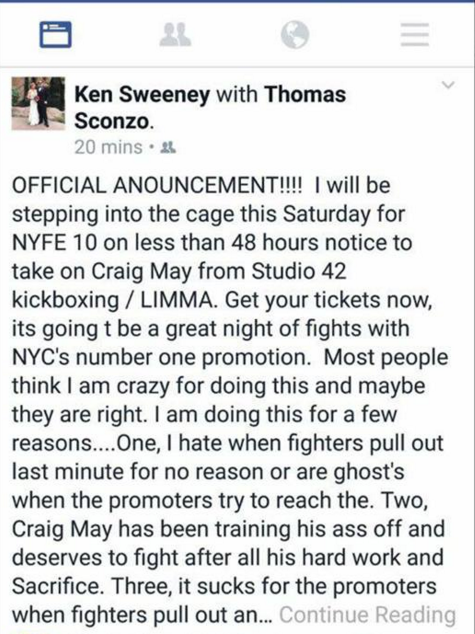
Task: Click Continue Reading to expand the post
Action: (x=367, y=615)
